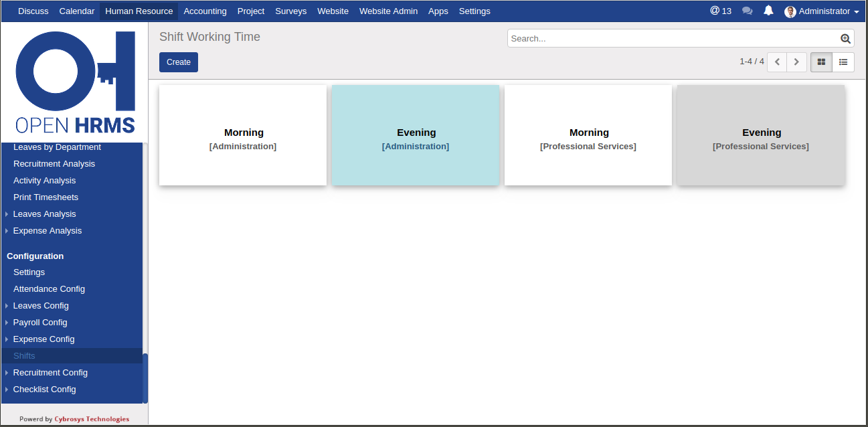Open the Calendar menu
This screenshot has width=868, height=427.
click(x=77, y=11)
